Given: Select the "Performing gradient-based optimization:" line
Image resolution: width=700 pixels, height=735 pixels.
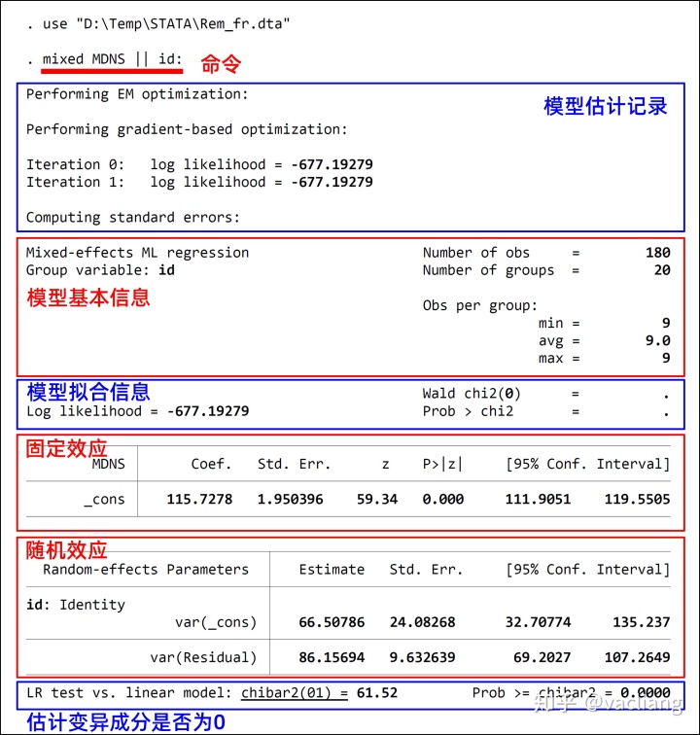Looking at the screenshot, I should [x=187, y=129].
